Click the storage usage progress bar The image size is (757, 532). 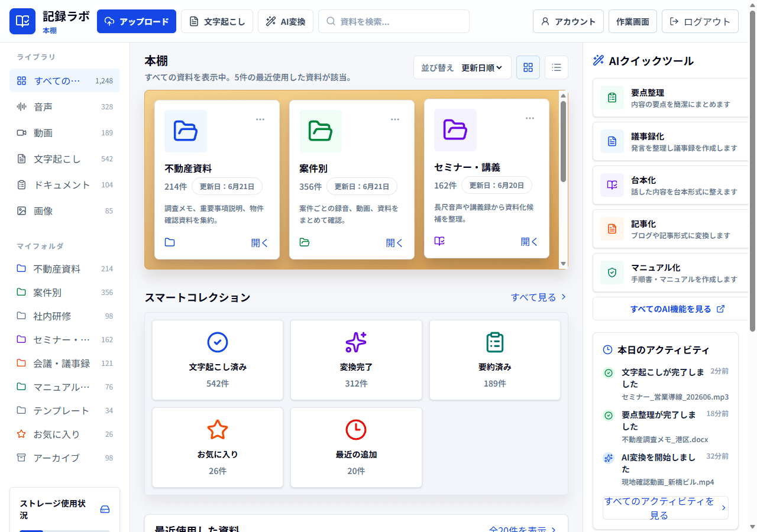pos(64,531)
